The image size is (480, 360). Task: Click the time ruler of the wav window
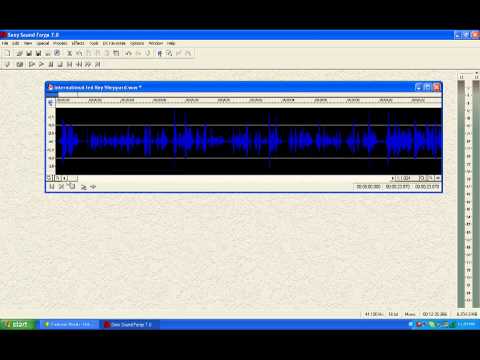tap(249, 100)
